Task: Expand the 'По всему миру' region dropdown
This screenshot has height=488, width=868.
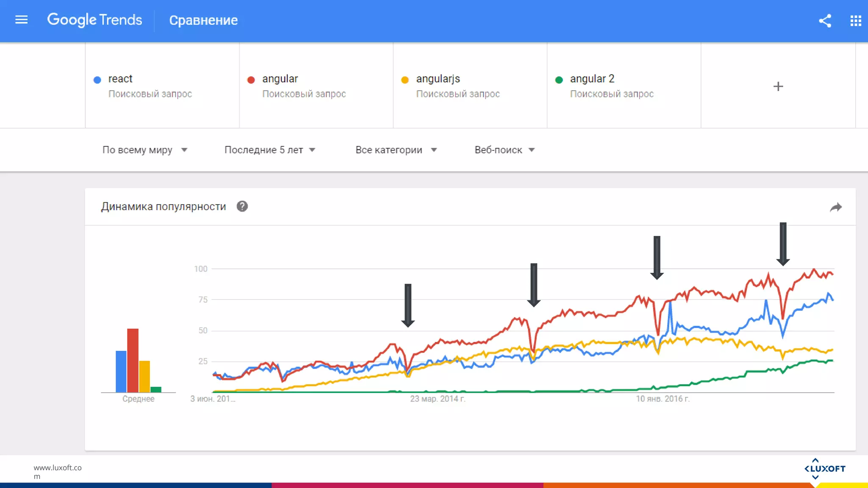Action: (x=145, y=150)
